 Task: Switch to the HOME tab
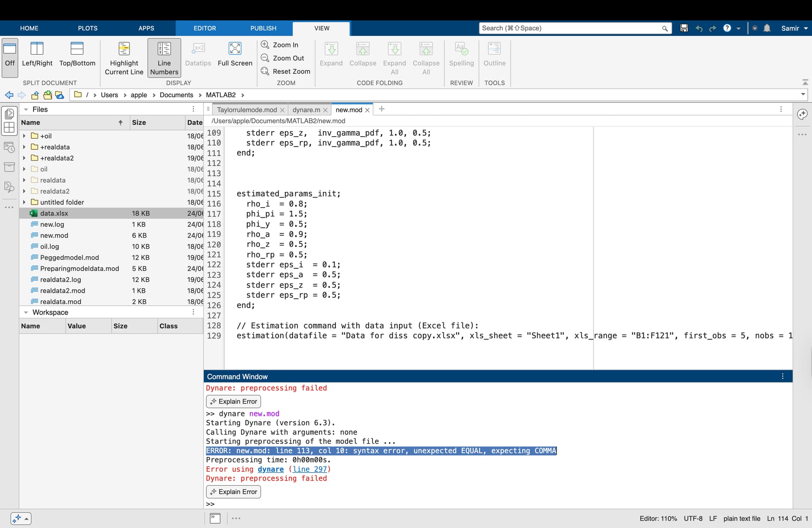click(29, 28)
